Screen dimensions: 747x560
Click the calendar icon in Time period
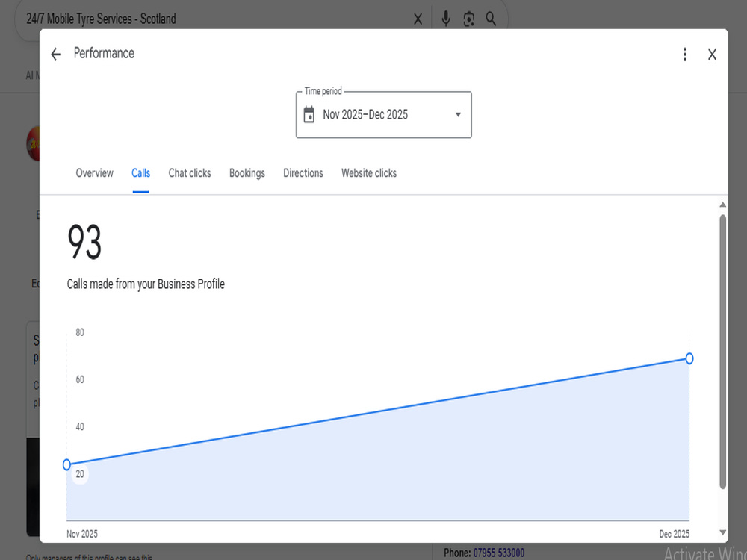pos(309,114)
